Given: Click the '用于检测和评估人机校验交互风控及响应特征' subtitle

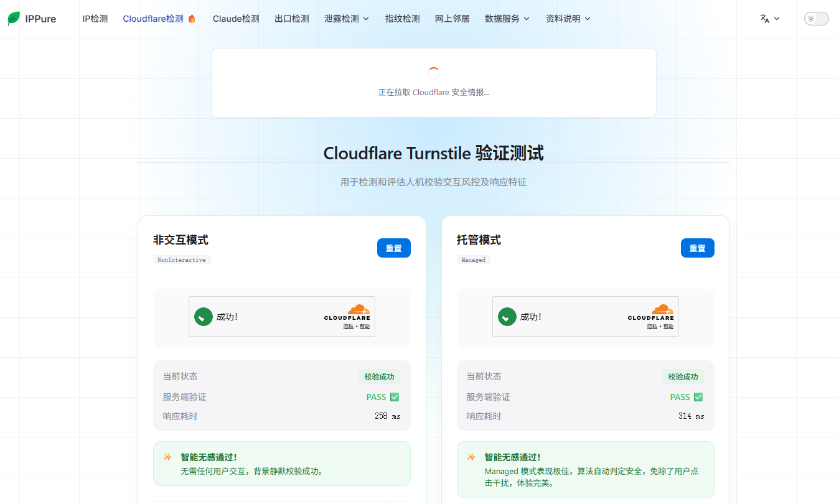Looking at the screenshot, I should (434, 182).
